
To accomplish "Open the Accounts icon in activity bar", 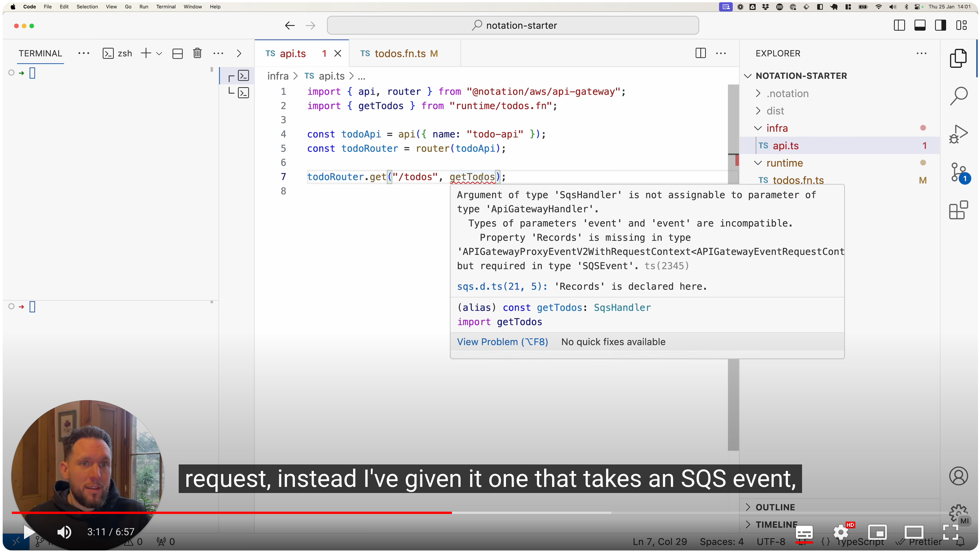I will [958, 476].
